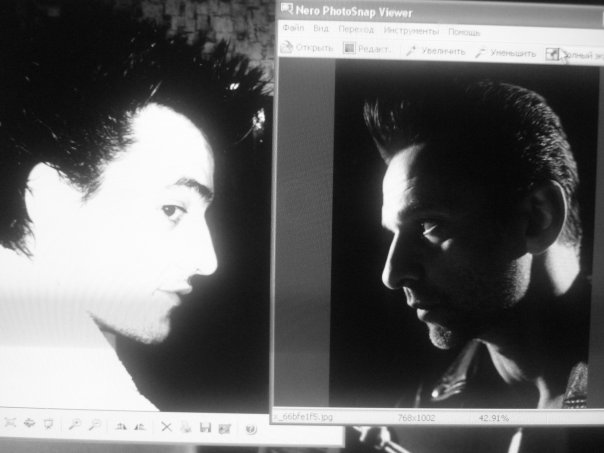Click the 42.91% zoom value in the status bar
Viewport: 604px width, 453px height.
(494, 418)
